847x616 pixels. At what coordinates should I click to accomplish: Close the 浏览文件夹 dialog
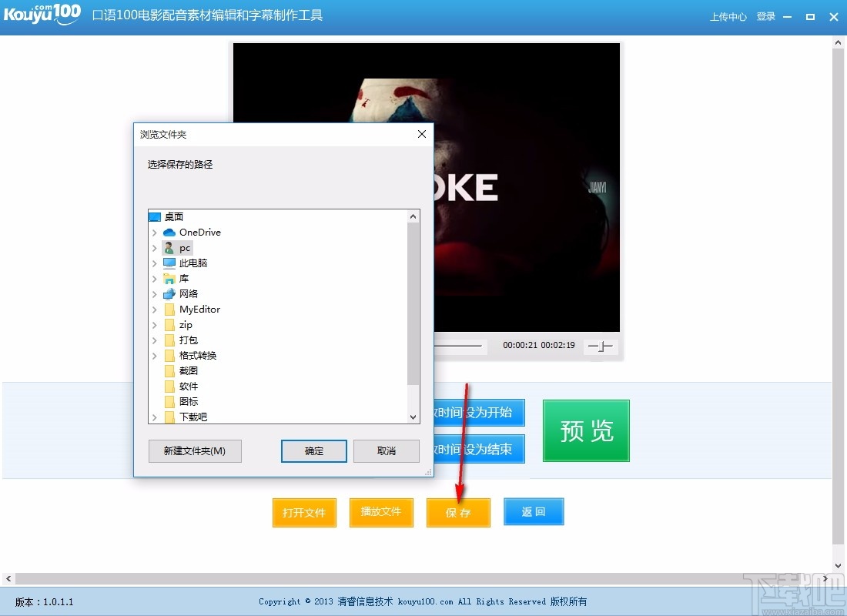click(x=422, y=134)
